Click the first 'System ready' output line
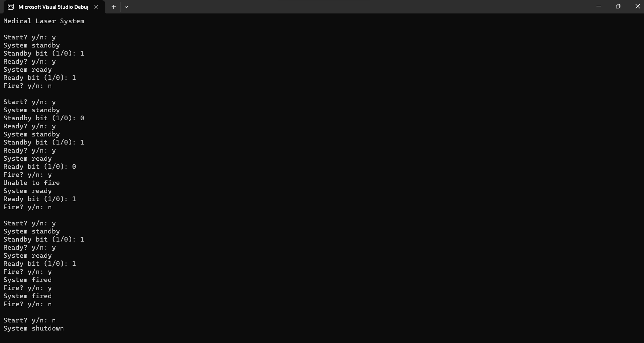The width and height of the screenshot is (644, 343). 28,70
